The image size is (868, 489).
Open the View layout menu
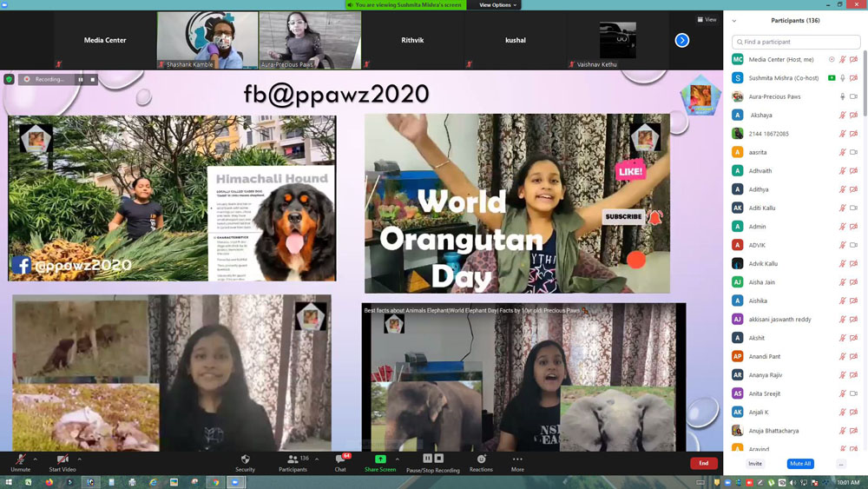(x=707, y=19)
